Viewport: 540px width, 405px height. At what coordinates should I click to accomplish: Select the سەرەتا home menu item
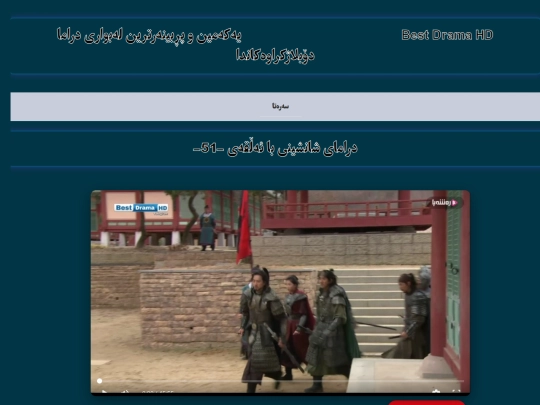click(x=280, y=106)
